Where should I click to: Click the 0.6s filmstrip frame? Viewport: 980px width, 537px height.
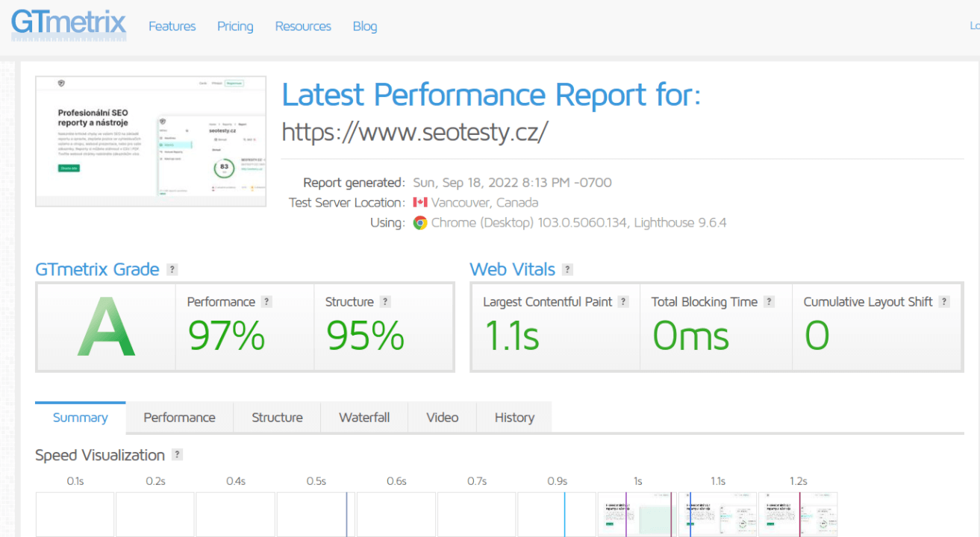[x=396, y=514]
